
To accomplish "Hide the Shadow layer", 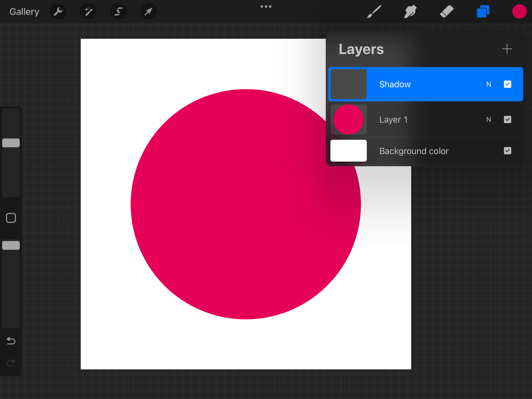I will point(507,84).
